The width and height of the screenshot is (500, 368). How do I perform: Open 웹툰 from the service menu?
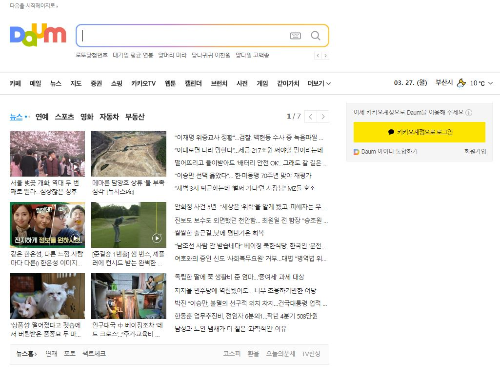coord(170,83)
